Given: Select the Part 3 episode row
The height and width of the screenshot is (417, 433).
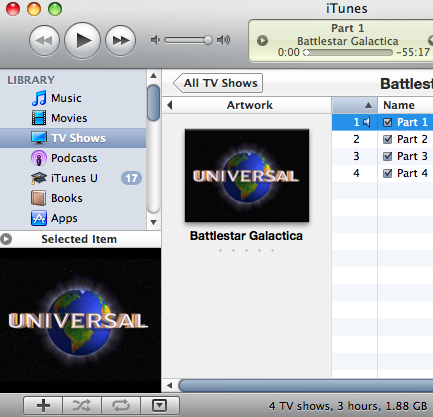Looking at the screenshot, I should tap(382, 156).
